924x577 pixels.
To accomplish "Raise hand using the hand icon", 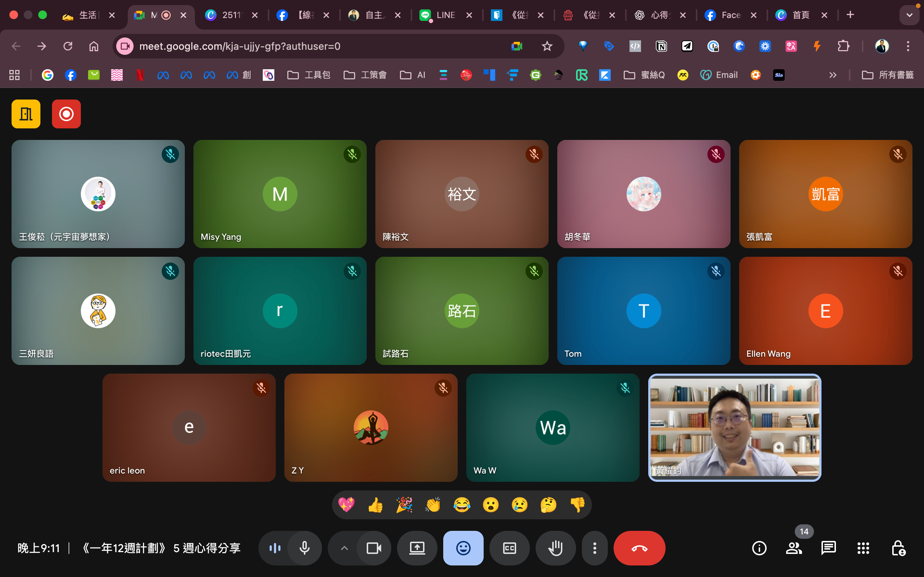I will [555, 548].
